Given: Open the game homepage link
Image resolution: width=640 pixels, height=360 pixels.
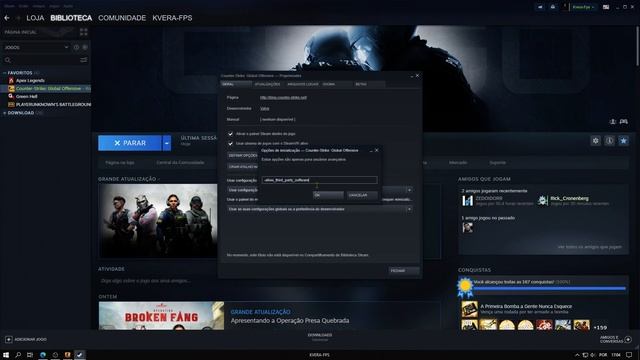Looking at the screenshot, I should pos(283,98).
